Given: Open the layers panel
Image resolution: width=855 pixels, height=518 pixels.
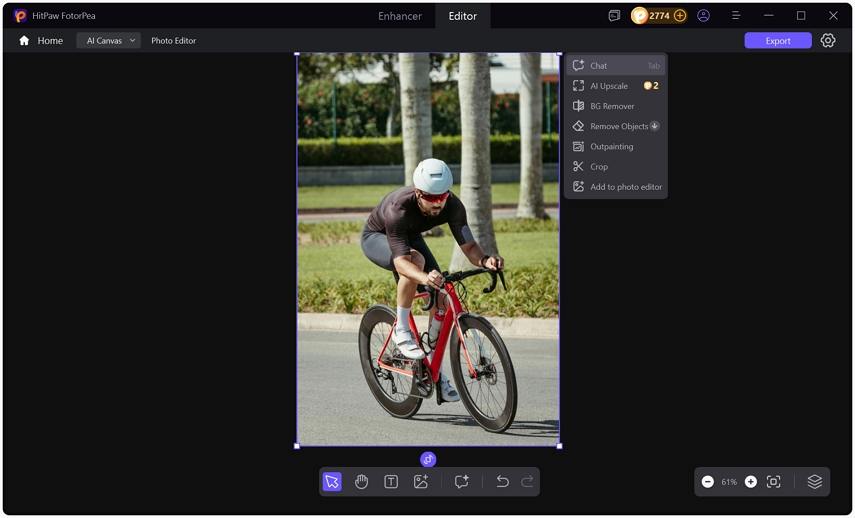Looking at the screenshot, I should click(x=814, y=482).
